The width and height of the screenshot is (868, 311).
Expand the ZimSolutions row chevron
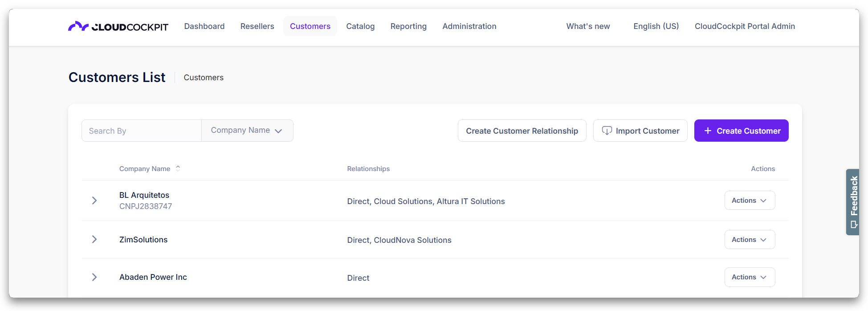[x=94, y=240]
